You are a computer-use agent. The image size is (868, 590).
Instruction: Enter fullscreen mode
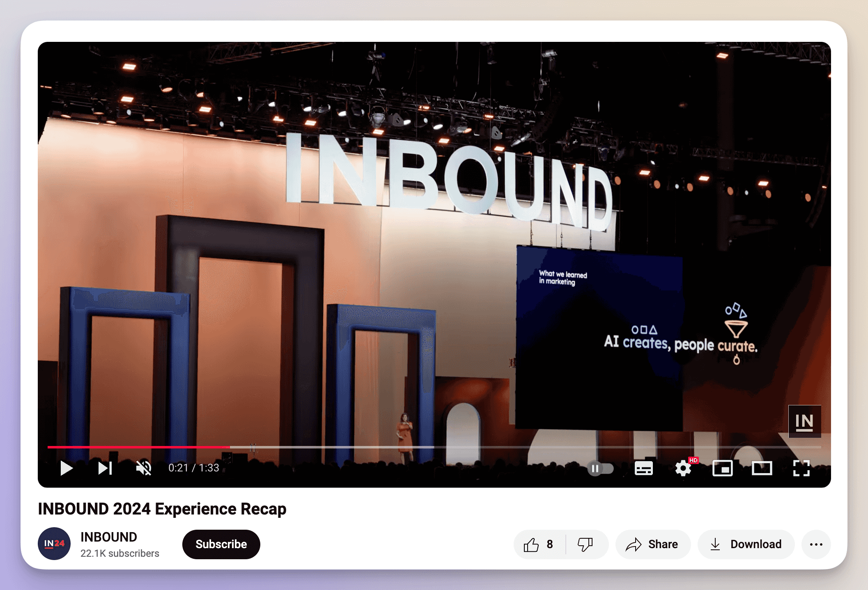click(801, 468)
